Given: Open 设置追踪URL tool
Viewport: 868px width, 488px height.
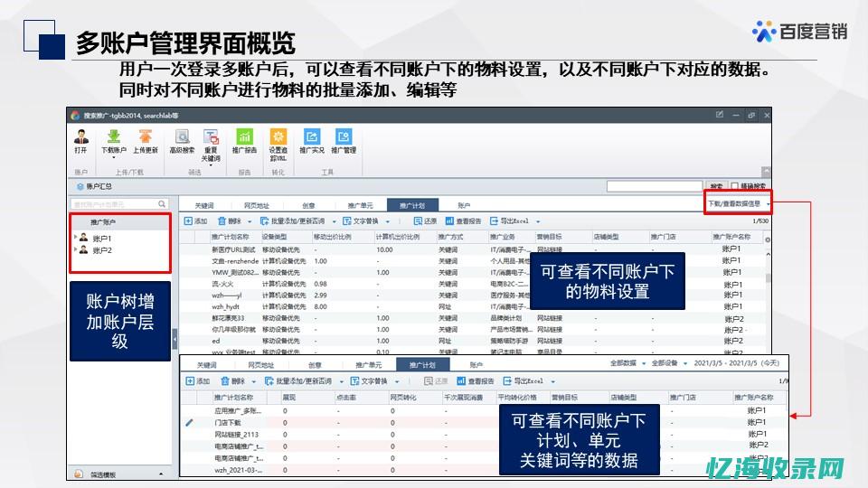Looking at the screenshot, I should (x=278, y=138).
